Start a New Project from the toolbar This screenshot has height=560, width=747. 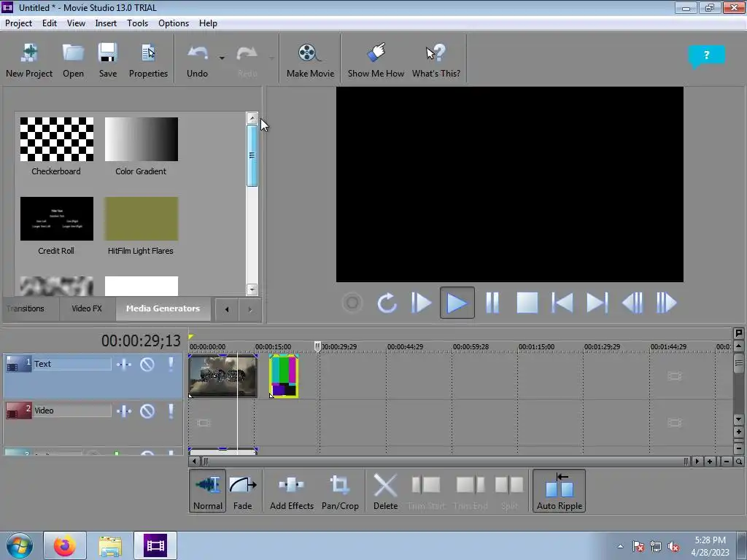(29, 60)
